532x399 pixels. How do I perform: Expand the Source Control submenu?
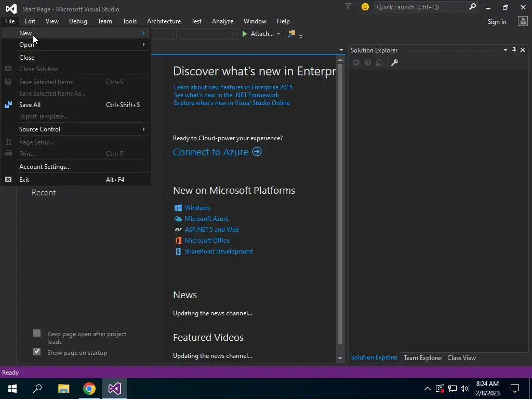pyautogui.click(x=143, y=129)
